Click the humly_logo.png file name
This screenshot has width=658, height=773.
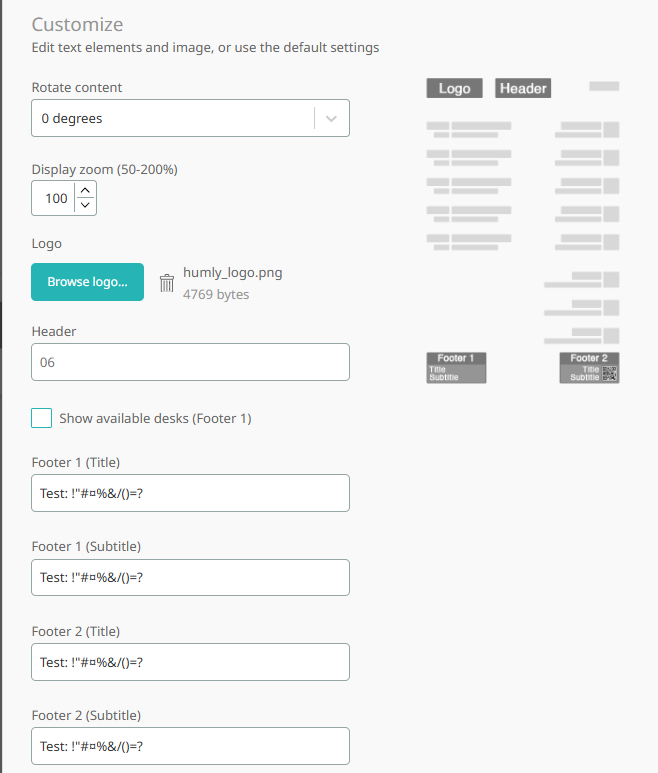coord(233,273)
